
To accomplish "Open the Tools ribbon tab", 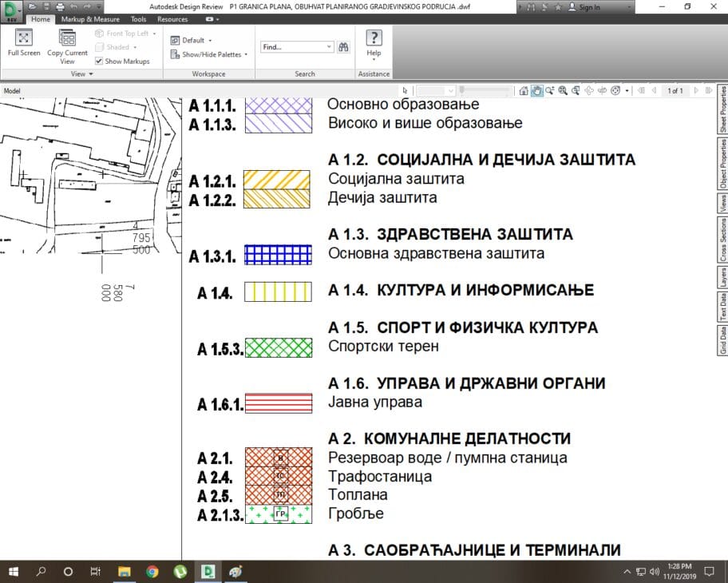I will pos(138,18).
